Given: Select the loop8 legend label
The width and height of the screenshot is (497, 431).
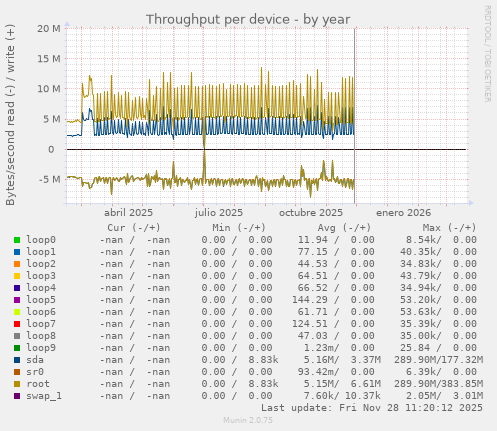Looking at the screenshot, I should pyautogui.click(x=41, y=336).
